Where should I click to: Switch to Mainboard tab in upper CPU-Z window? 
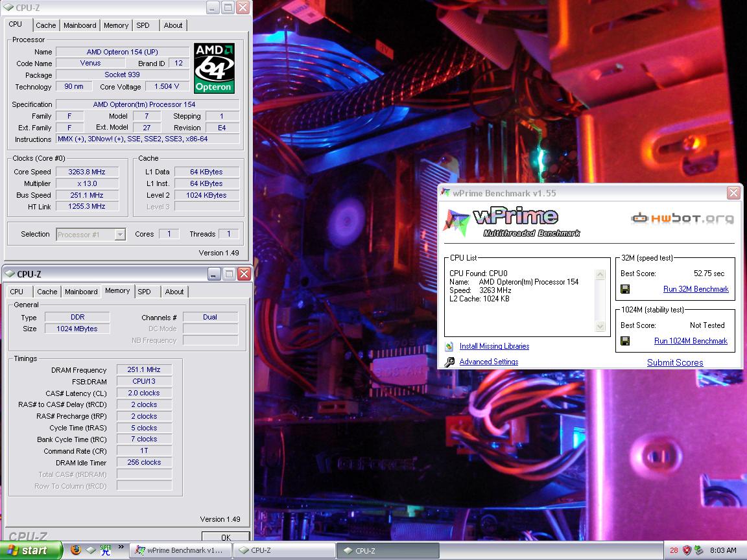pos(80,25)
